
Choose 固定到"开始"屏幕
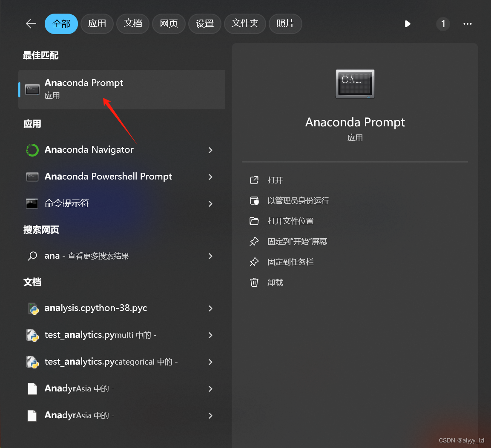click(x=297, y=242)
